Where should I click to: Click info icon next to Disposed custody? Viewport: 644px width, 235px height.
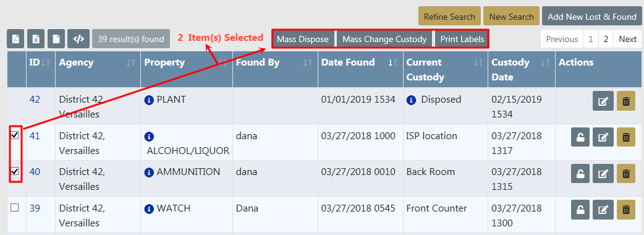[411, 100]
